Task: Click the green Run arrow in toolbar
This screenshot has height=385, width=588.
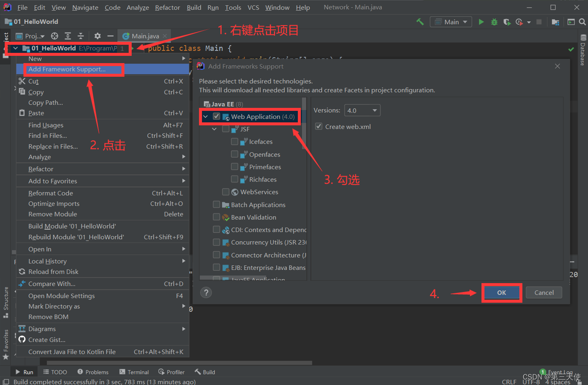Action: pyautogui.click(x=481, y=22)
